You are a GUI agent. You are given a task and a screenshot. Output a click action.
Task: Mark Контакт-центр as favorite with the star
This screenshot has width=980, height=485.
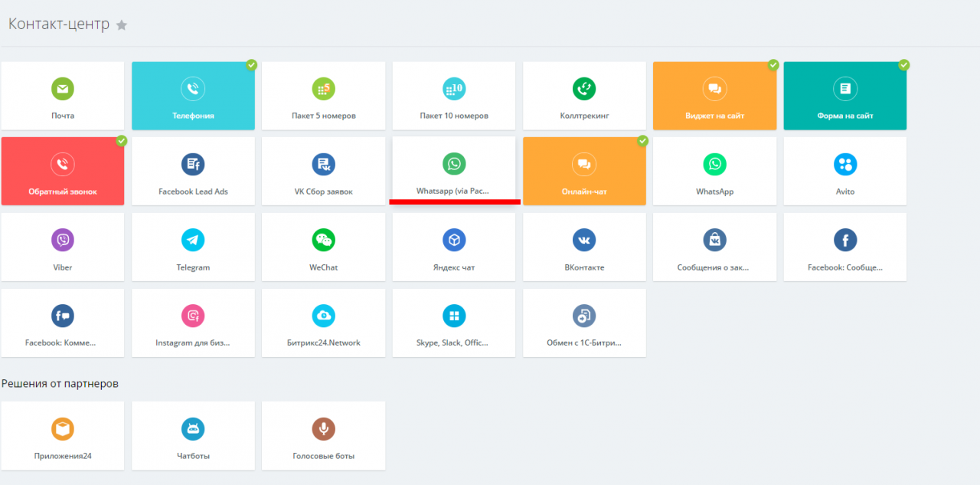coord(122,25)
